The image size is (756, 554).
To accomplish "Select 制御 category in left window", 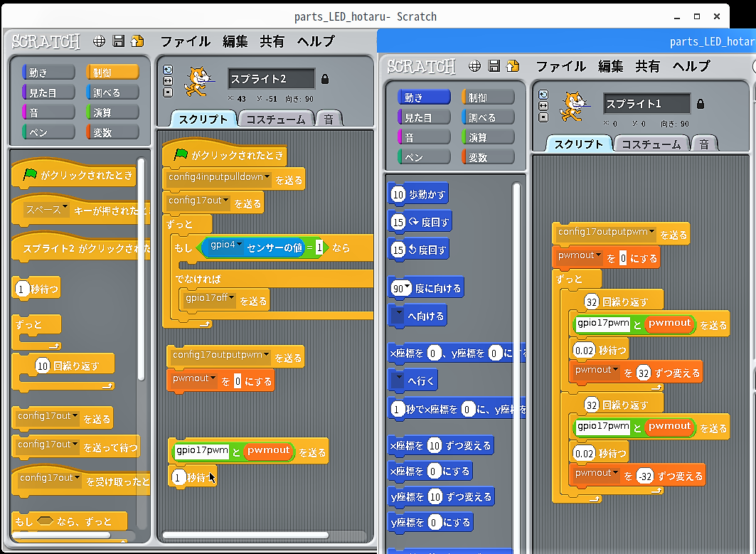I will 112,73.
